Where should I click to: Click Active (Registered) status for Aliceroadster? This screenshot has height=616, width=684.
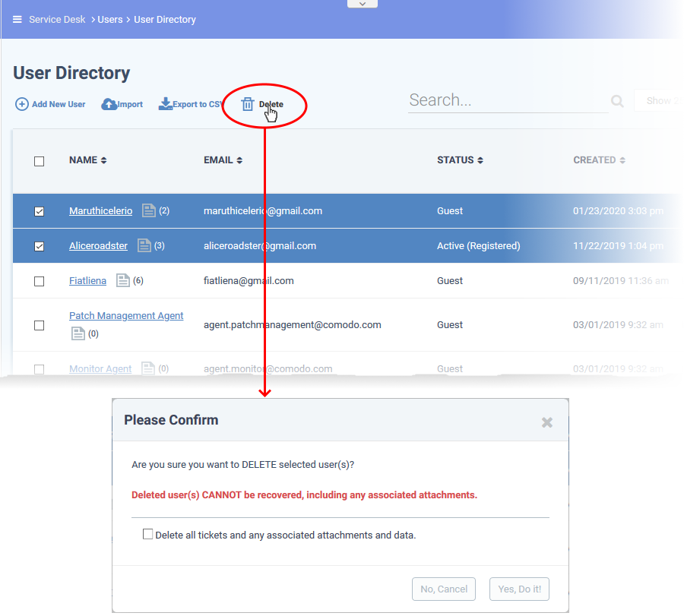click(x=479, y=245)
